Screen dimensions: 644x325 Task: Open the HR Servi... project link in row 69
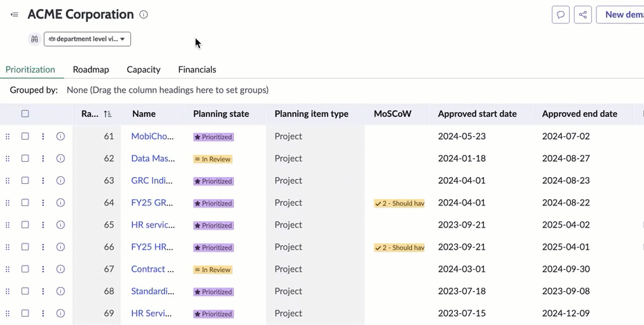[151, 313]
